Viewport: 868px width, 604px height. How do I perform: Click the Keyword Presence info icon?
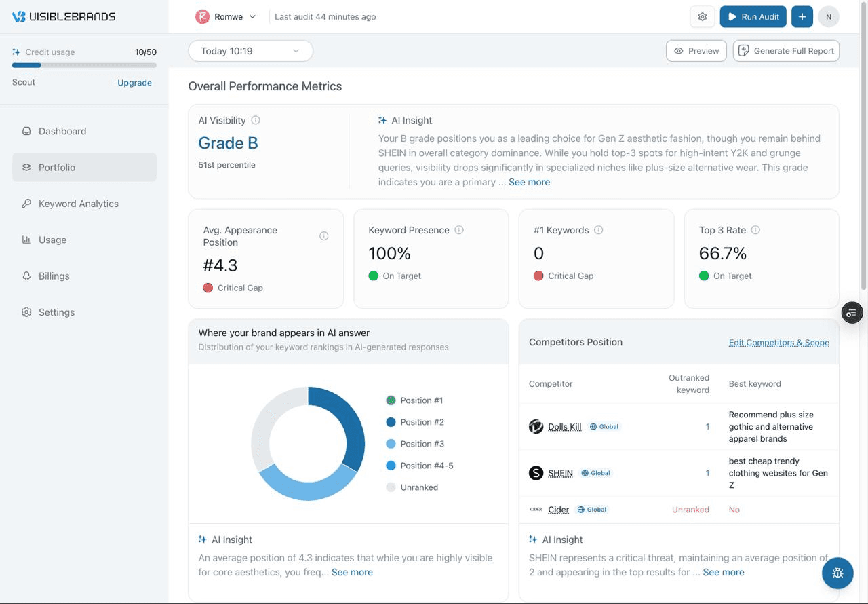(x=459, y=230)
